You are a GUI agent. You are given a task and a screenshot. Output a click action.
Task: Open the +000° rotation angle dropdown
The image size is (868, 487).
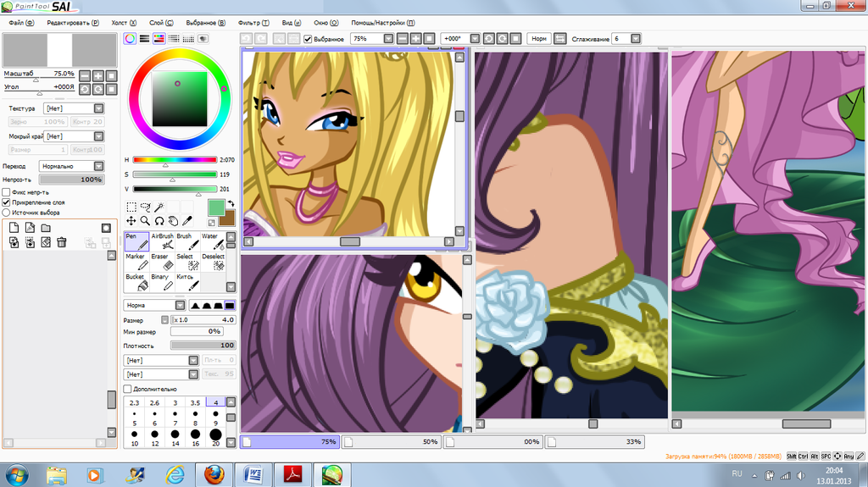point(475,39)
